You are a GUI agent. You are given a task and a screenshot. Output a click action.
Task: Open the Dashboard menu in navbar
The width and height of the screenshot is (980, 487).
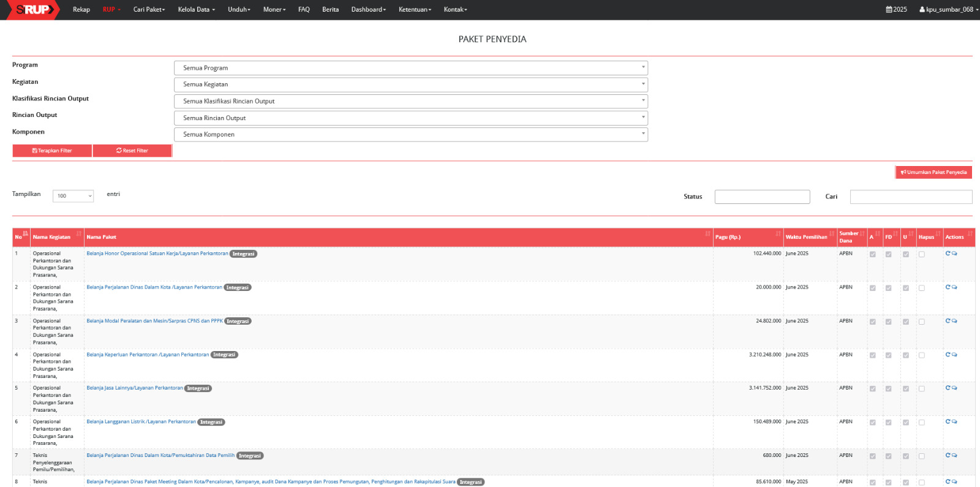coord(368,9)
